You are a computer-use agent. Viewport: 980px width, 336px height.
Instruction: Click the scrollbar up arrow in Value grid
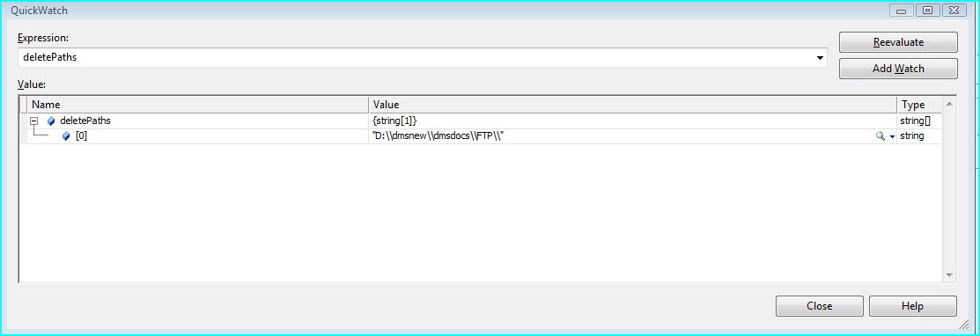click(x=949, y=104)
